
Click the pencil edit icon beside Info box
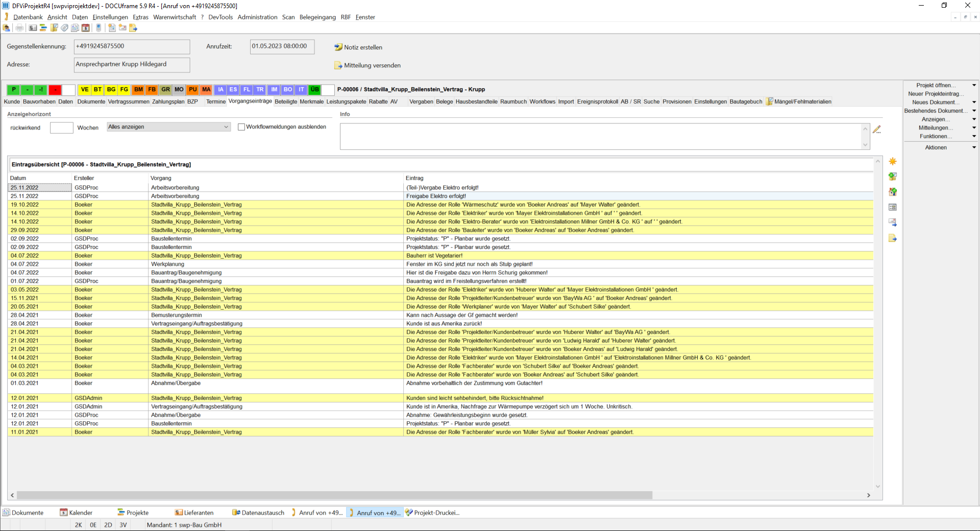click(877, 130)
